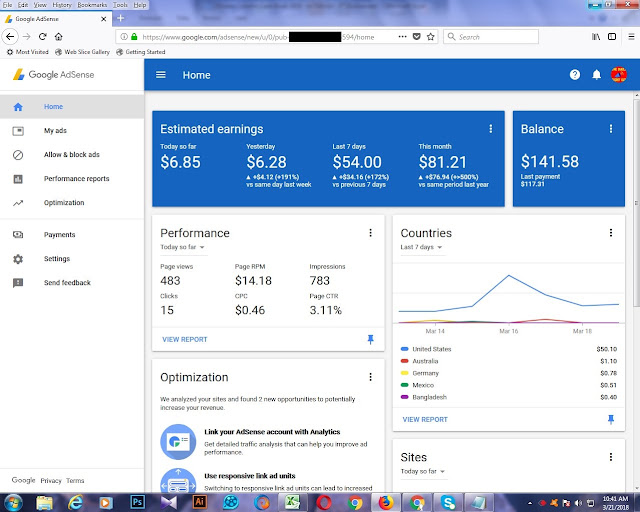Click the Australia red legend swatch
This screenshot has height=512, width=640.
pyautogui.click(x=404, y=361)
